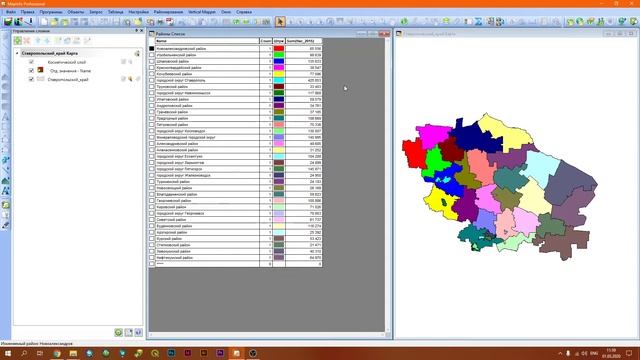This screenshot has width=640, height=360.
Task: Click the icon right of Ставропольский_край Карта title
Action: (x=137, y=53)
